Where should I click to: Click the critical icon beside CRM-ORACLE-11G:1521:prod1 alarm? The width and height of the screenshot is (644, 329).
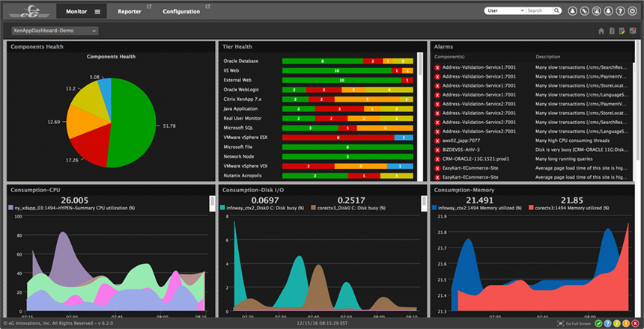click(x=437, y=159)
